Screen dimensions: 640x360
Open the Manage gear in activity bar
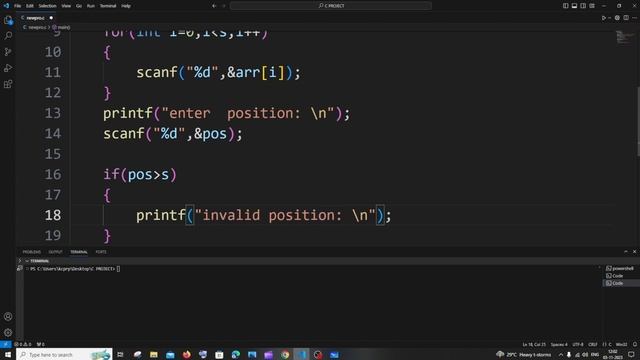coord(8,332)
